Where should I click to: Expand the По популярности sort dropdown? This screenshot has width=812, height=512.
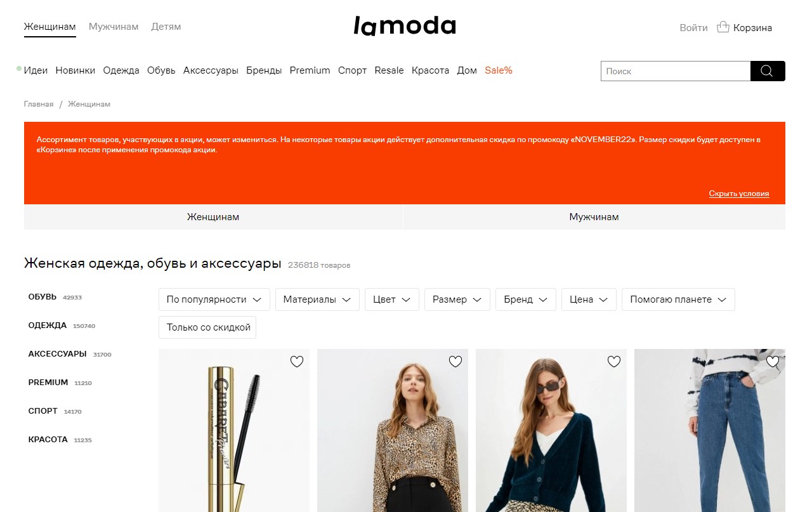pos(214,299)
